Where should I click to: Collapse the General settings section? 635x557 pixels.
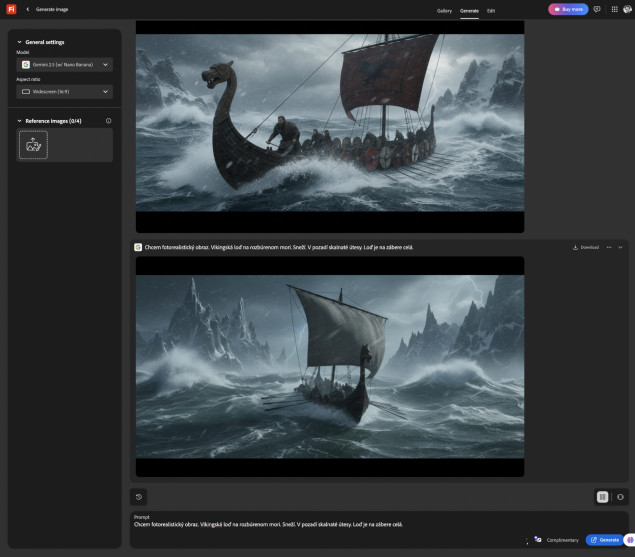(x=19, y=42)
